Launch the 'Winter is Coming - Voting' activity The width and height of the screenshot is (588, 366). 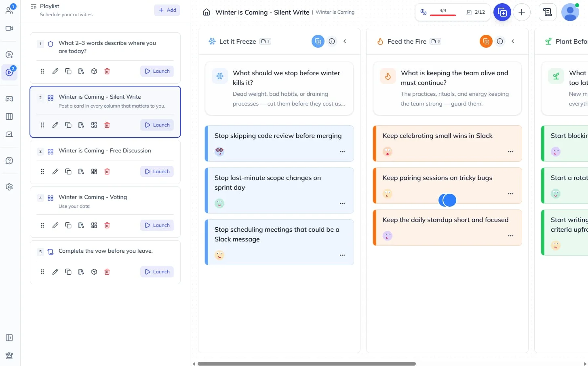point(157,225)
